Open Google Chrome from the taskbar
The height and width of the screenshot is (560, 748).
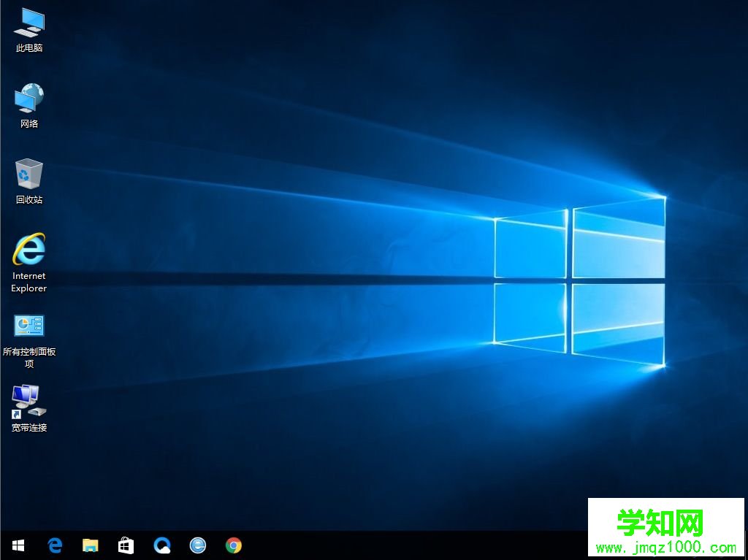(234, 545)
